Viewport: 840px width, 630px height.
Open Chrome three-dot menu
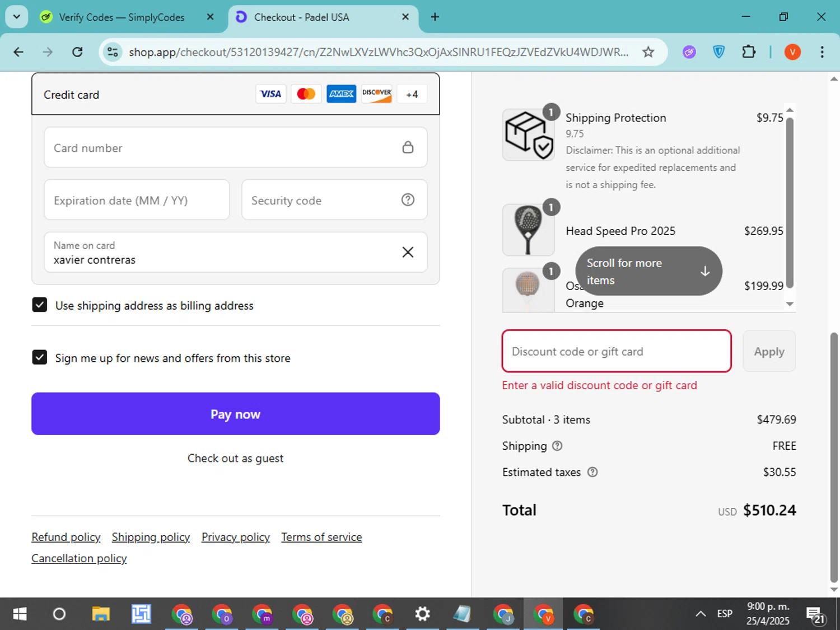822,52
